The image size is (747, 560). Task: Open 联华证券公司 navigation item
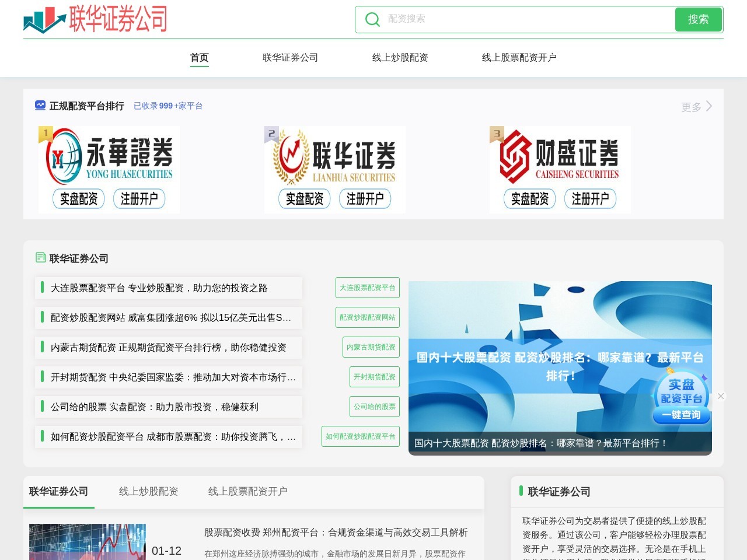point(290,58)
